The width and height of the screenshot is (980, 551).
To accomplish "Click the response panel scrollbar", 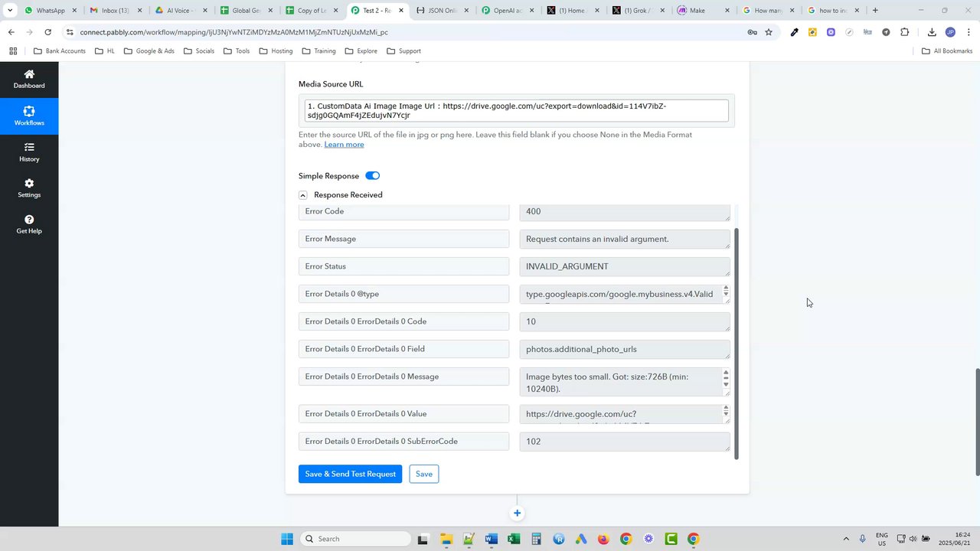I will pos(737,343).
